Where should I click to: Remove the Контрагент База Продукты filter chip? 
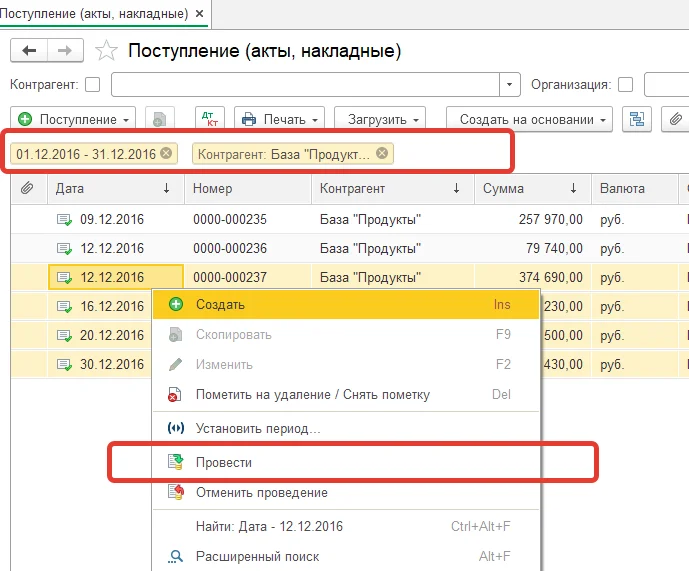point(382,153)
